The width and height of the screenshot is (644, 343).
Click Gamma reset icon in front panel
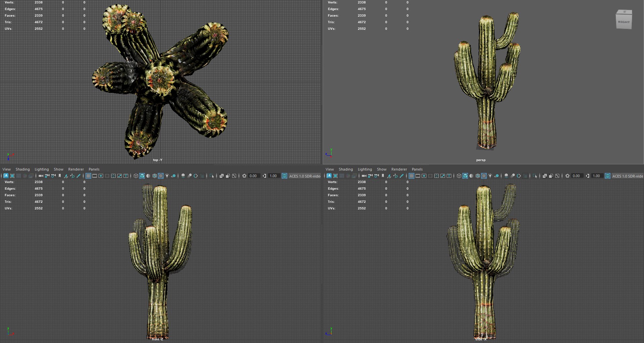(x=265, y=176)
